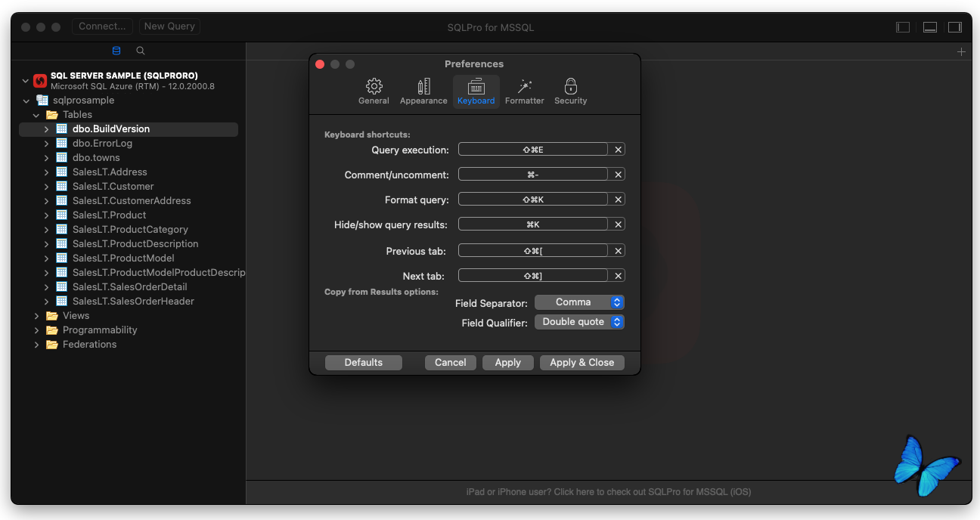Click the Cancel button
This screenshot has width=980, height=520.
[451, 363]
